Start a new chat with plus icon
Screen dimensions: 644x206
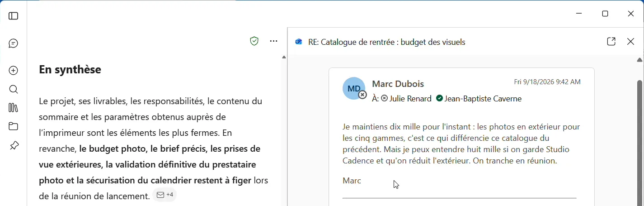tap(14, 71)
